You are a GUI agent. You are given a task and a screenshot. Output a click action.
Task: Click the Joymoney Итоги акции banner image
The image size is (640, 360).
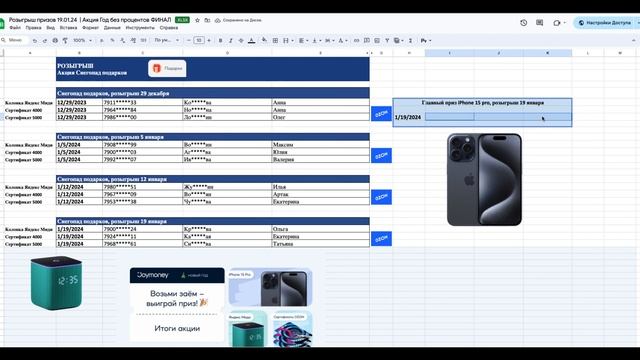click(177, 304)
